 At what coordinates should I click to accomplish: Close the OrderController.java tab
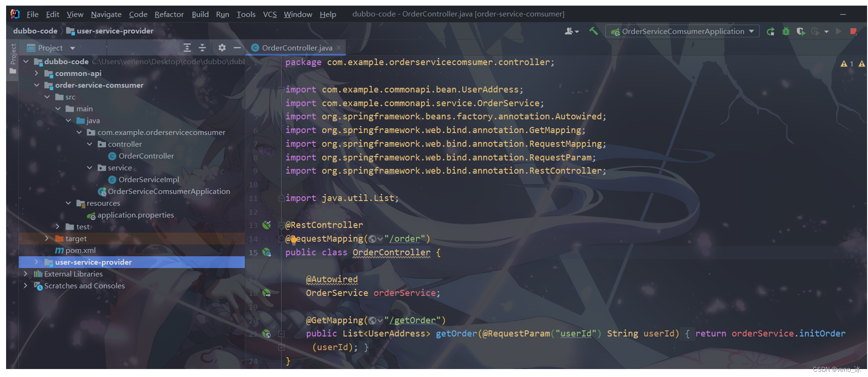click(x=339, y=48)
